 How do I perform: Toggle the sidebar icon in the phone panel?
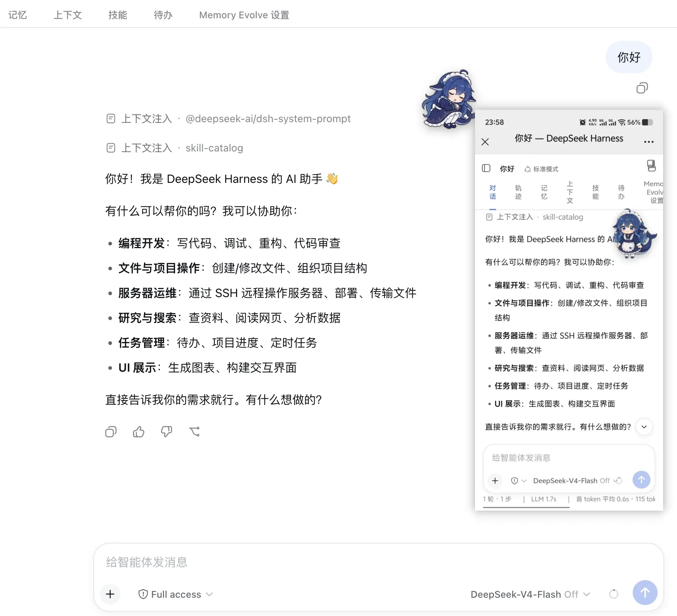coord(486,168)
